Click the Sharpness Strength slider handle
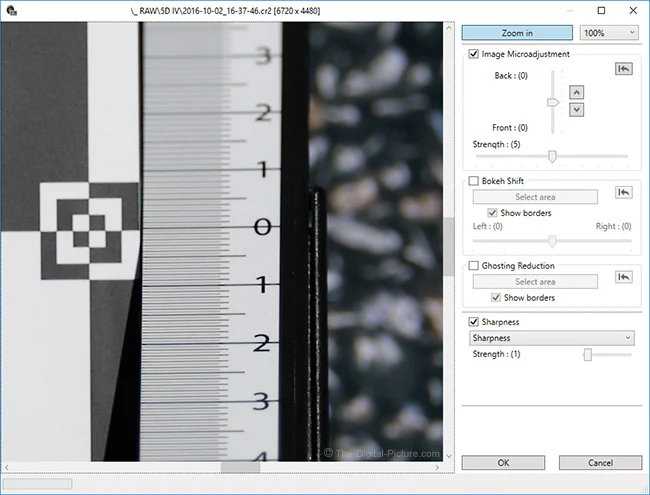This screenshot has width=650, height=495. pyautogui.click(x=587, y=354)
